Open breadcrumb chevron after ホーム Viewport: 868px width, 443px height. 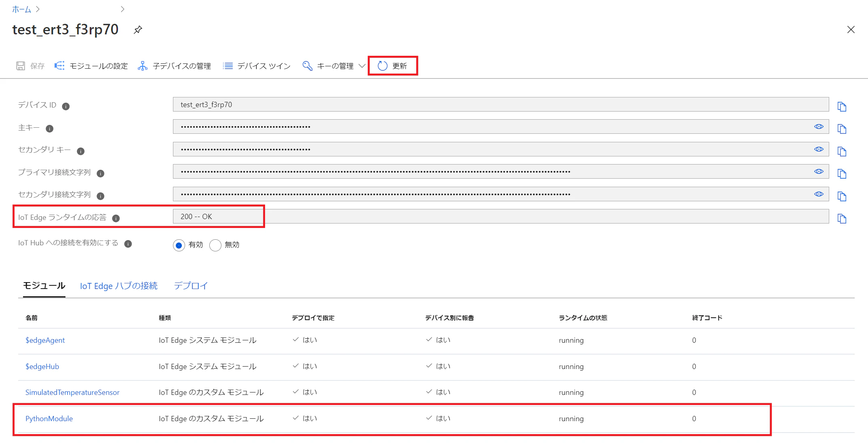38,9
